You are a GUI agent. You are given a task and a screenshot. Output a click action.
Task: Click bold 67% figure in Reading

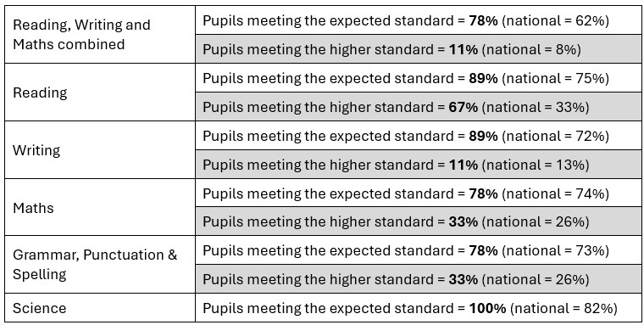(464, 107)
